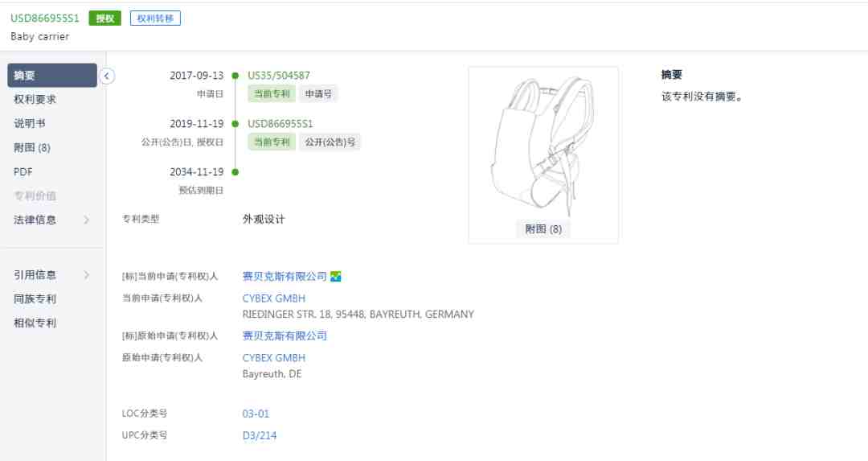Open UPC classification D3/214 link
The height and width of the screenshot is (461, 868).
coord(259,435)
